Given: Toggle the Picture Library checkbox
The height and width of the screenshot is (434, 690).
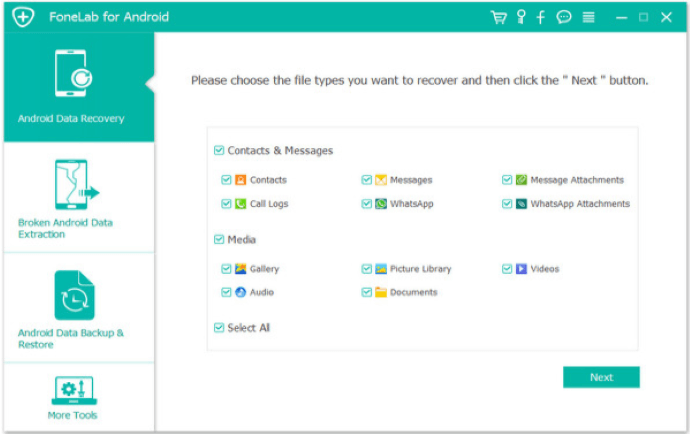Looking at the screenshot, I should (367, 268).
